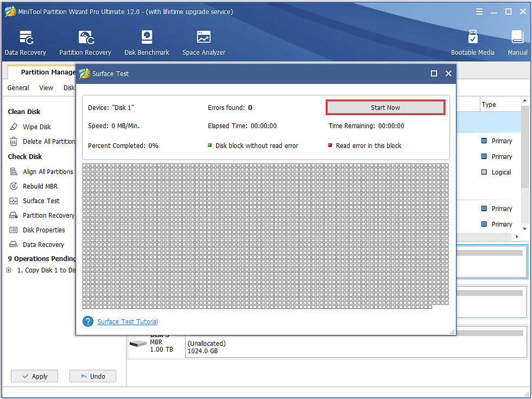The width and height of the screenshot is (532, 399).
Task: Open Disk Benchmark
Action: click(147, 43)
